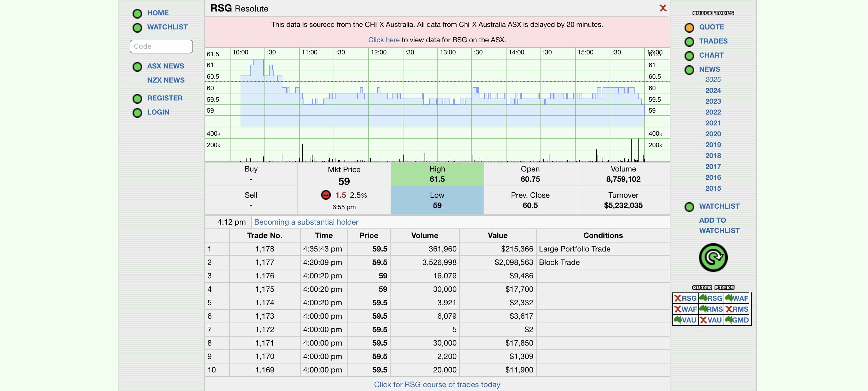This screenshot has height=391, width=868.
Task: Click for RSG course of trades today
Action: click(437, 385)
